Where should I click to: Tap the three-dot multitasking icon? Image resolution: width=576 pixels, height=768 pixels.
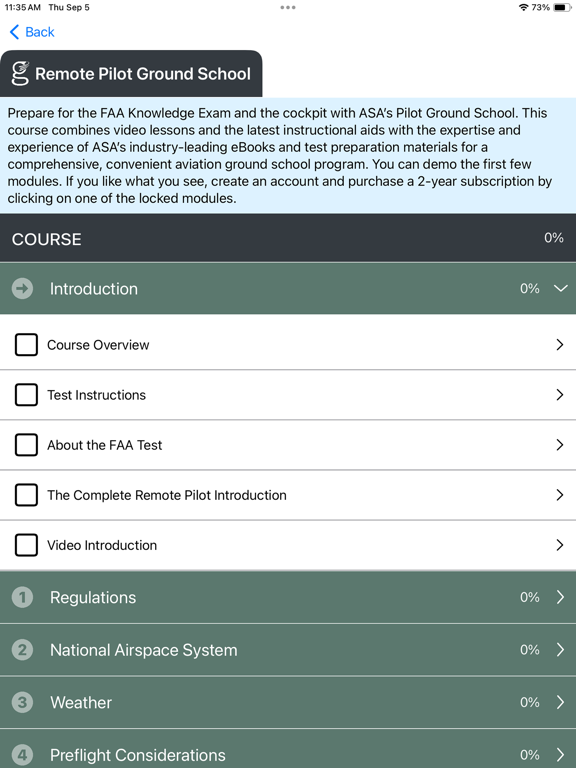(288, 7)
